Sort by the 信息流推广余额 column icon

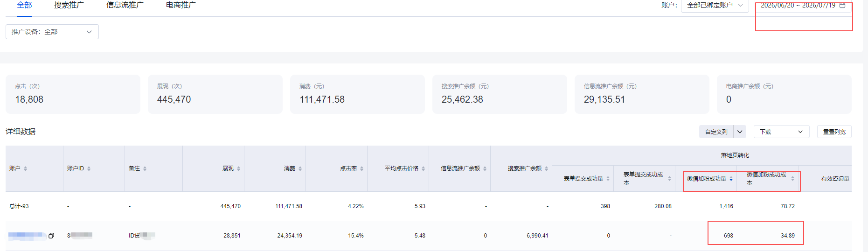point(485,168)
